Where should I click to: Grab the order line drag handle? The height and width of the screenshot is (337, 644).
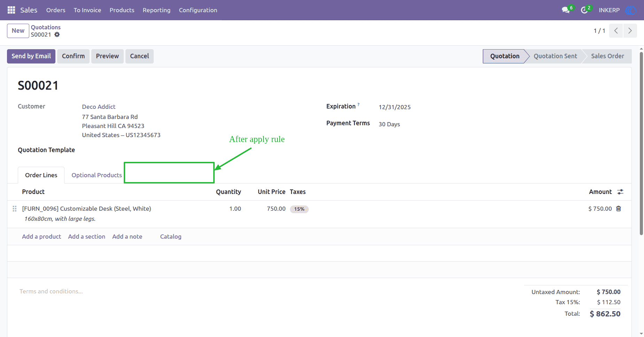click(x=15, y=209)
